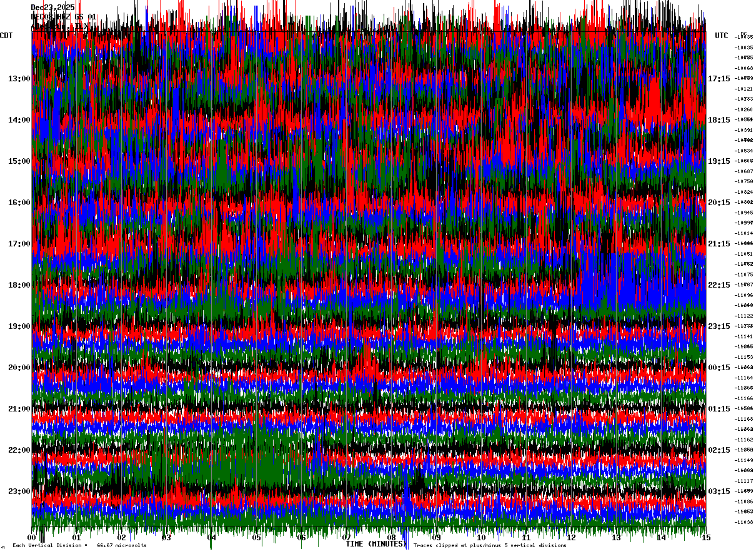
Task: Click minute 01 on the time axis
Action: pos(77,537)
